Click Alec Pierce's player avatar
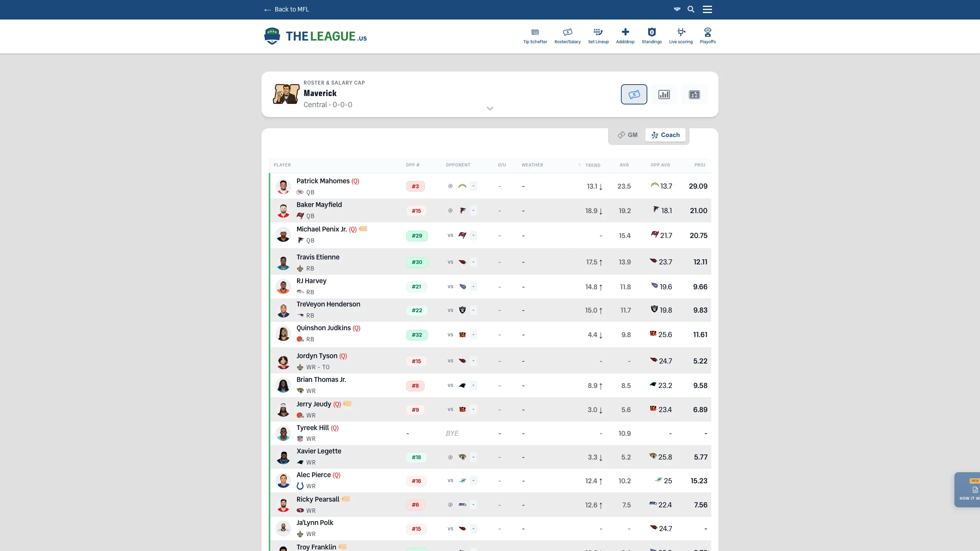The width and height of the screenshot is (980, 551). (x=283, y=481)
